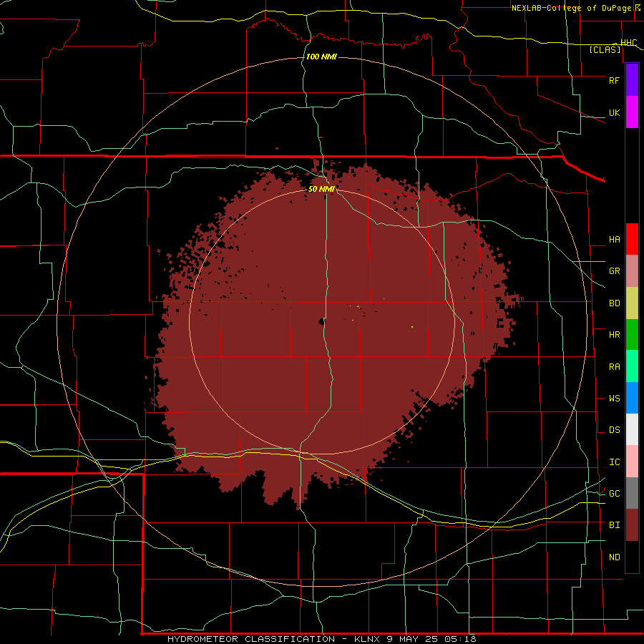644x644 pixels.
Task: Click the blue WS legend swatch
Action: coord(632,398)
